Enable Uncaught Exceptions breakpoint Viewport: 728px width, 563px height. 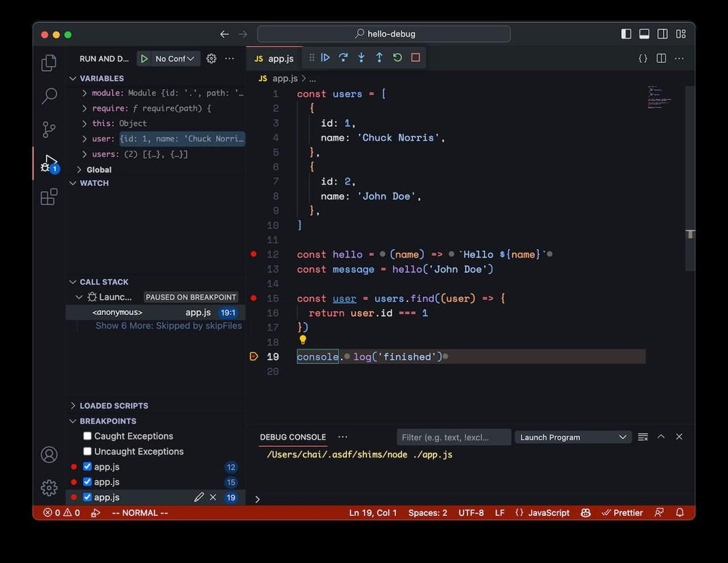tap(87, 451)
